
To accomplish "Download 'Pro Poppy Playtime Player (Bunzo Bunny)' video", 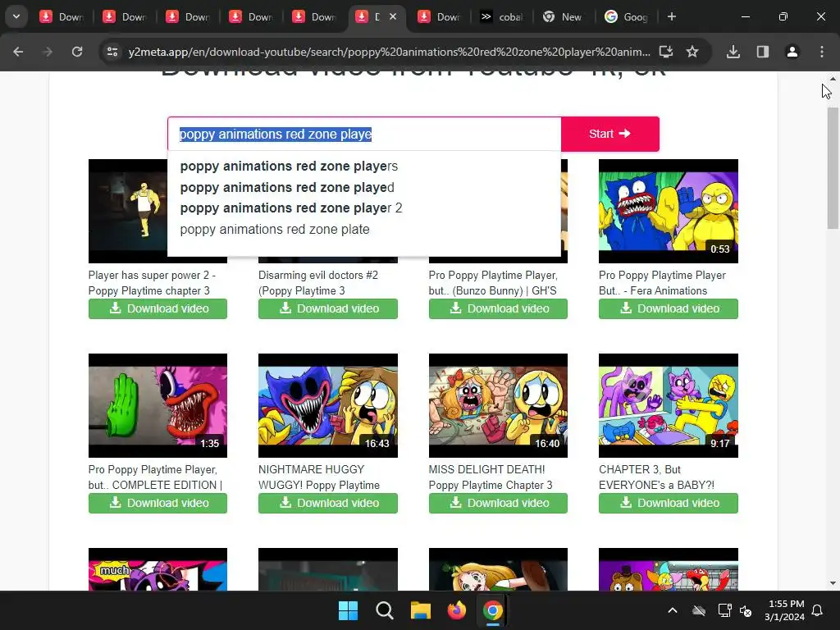I will [498, 308].
